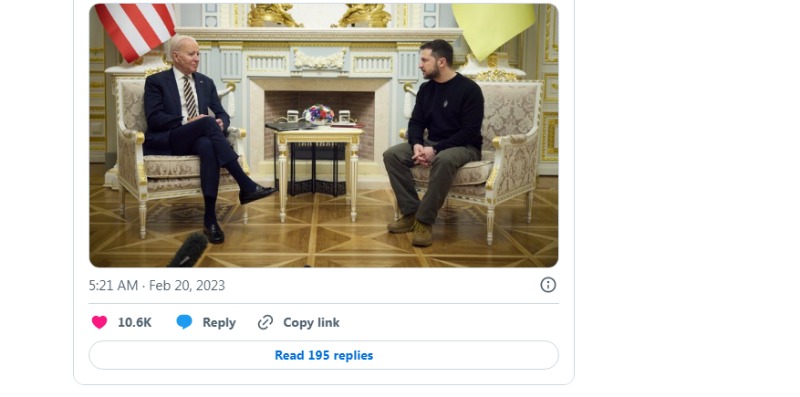Click the gold statues atop the mantel
The width and height of the screenshot is (800, 397).
point(319,15)
